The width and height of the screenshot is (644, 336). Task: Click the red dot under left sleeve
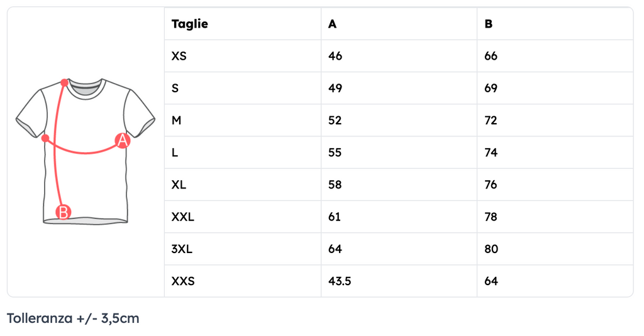click(x=45, y=138)
